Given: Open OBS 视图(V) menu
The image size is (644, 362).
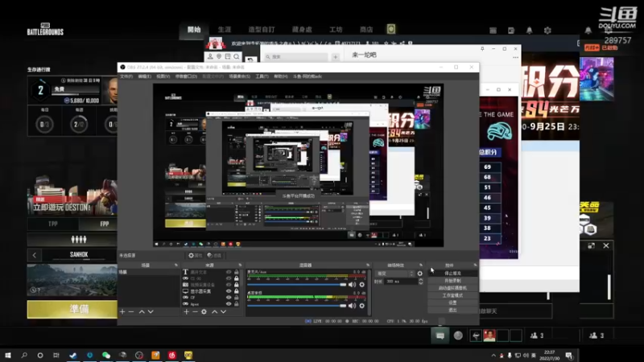Looking at the screenshot, I should pyautogui.click(x=163, y=76).
